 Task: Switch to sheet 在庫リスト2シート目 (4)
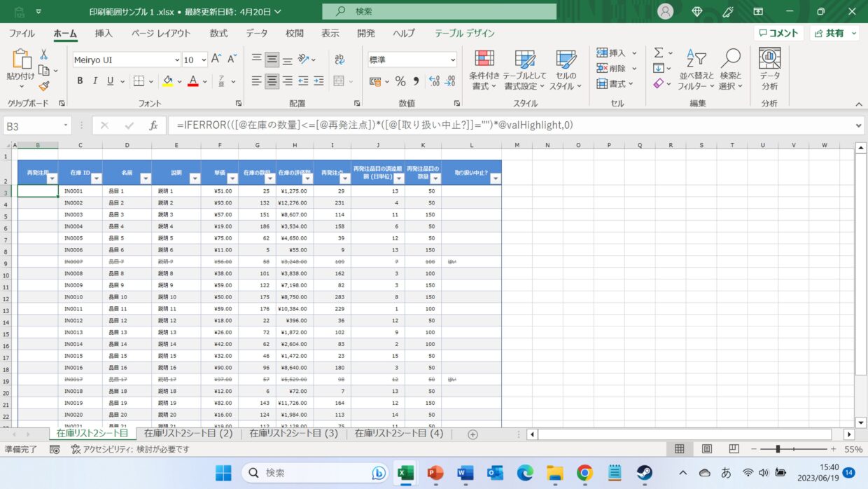tap(399, 434)
